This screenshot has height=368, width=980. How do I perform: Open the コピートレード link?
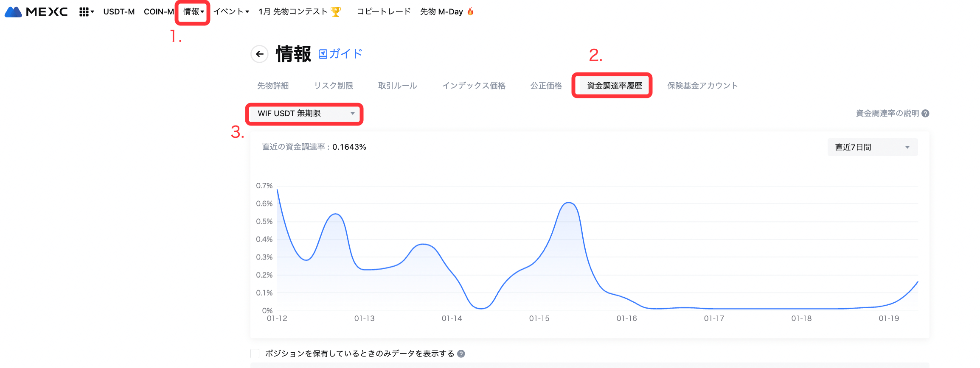pos(384,12)
